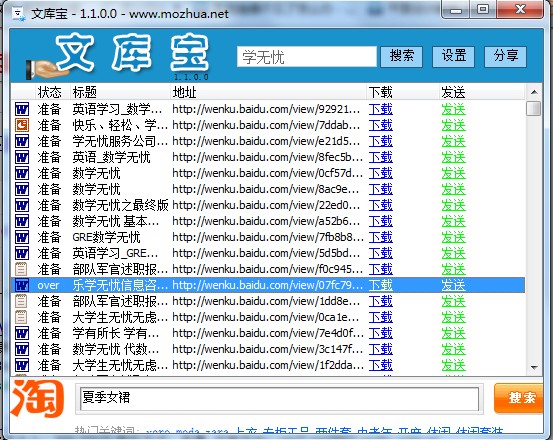The width and height of the screenshot is (553, 440).
Task: Click 发送 link for 英语学习_数学 row
Action: point(454,109)
